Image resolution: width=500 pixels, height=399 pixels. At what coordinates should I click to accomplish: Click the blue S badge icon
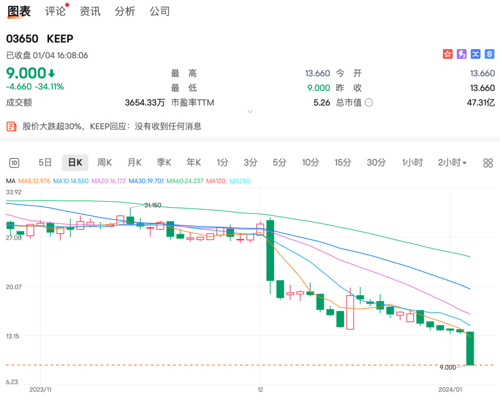click(x=489, y=54)
